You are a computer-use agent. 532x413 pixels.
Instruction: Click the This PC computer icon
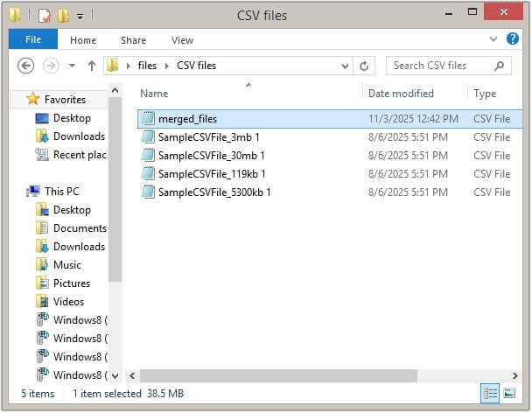pos(33,191)
